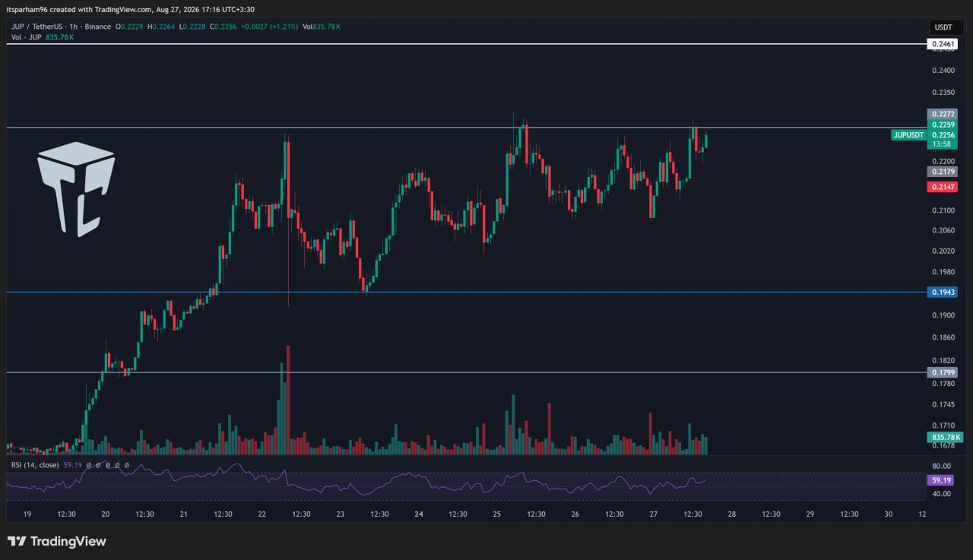The height and width of the screenshot is (560, 973).
Task: Click the 0.1745 price axis tick
Action: [942, 405]
